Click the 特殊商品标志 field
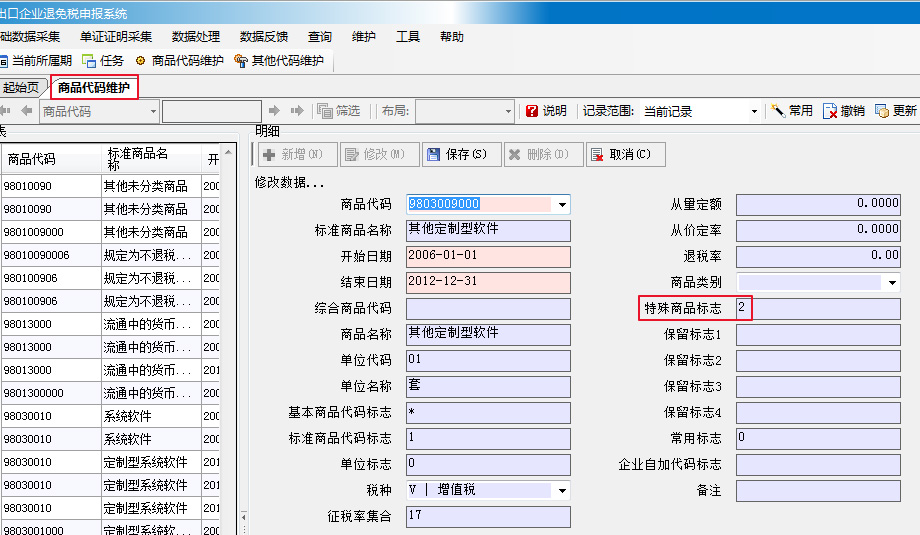 (x=818, y=309)
